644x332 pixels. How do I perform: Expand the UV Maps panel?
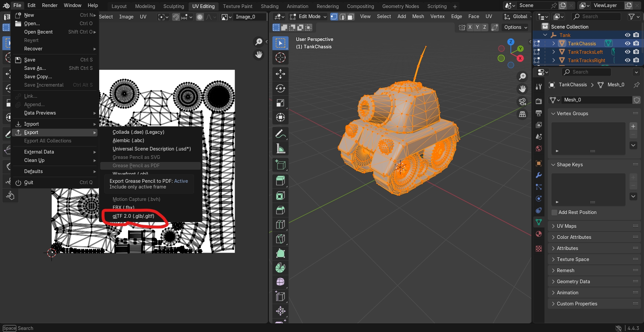(566, 226)
